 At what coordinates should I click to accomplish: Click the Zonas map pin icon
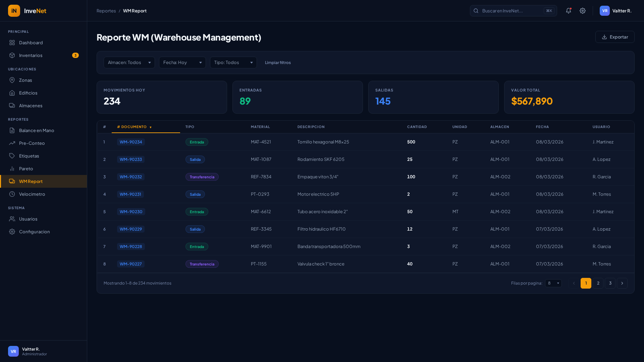[x=12, y=80]
